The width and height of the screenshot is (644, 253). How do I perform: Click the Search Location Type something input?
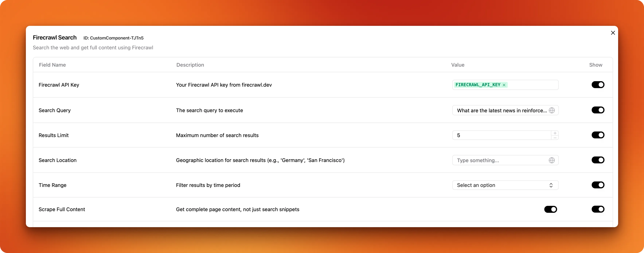pyautogui.click(x=497, y=160)
